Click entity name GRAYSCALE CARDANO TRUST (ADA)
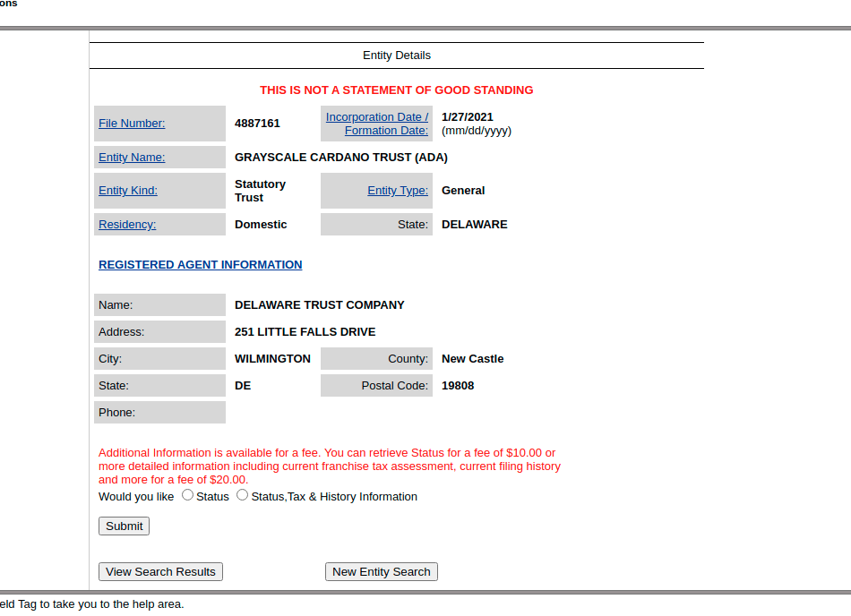This screenshot has width=851, height=616. point(340,158)
